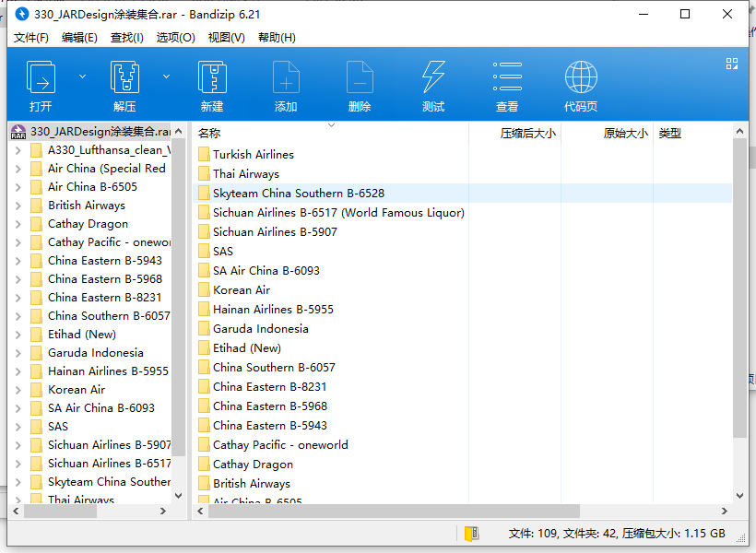Click file list horizontal scrollbar right arrow
This screenshot has width=756, height=553.
tap(724, 511)
